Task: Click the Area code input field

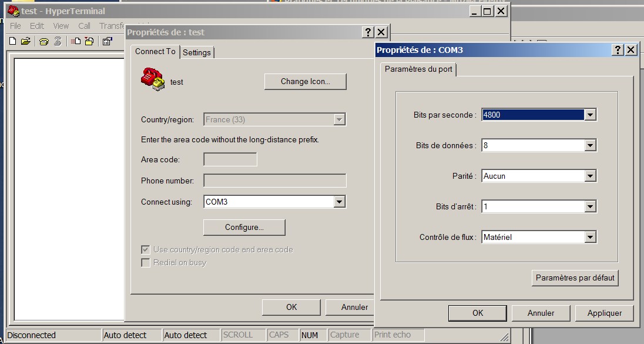Action: click(230, 159)
